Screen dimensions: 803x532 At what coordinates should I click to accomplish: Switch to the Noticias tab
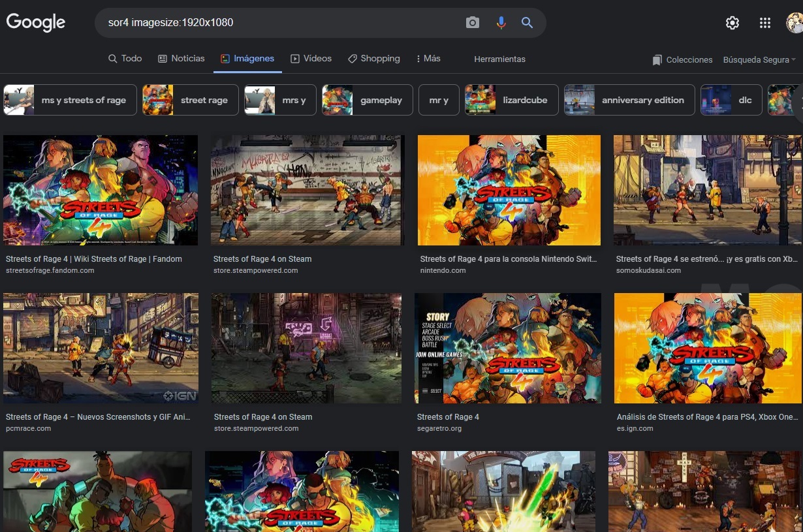click(181, 59)
